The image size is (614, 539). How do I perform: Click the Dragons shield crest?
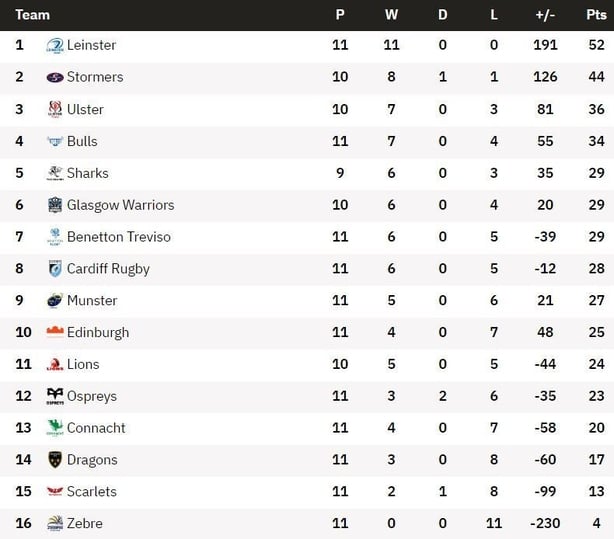point(55,459)
